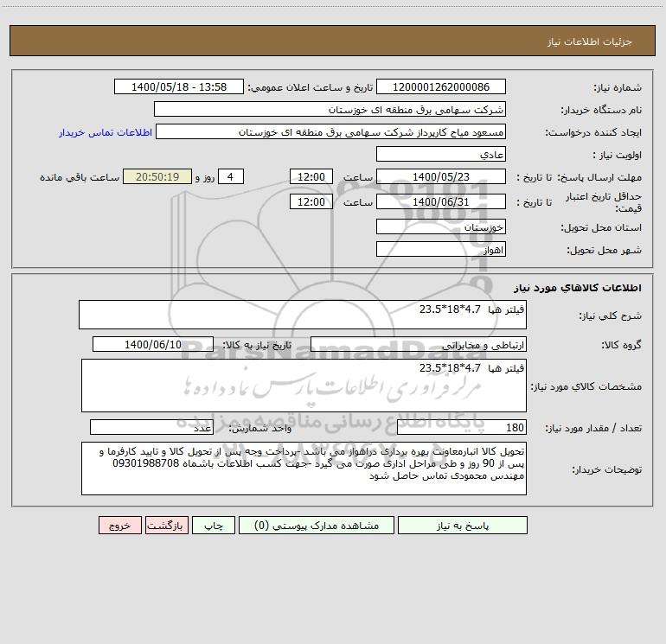Click the label استان محل تحویل
This screenshot has height=644, width=666.
click(x=601, y=228)
